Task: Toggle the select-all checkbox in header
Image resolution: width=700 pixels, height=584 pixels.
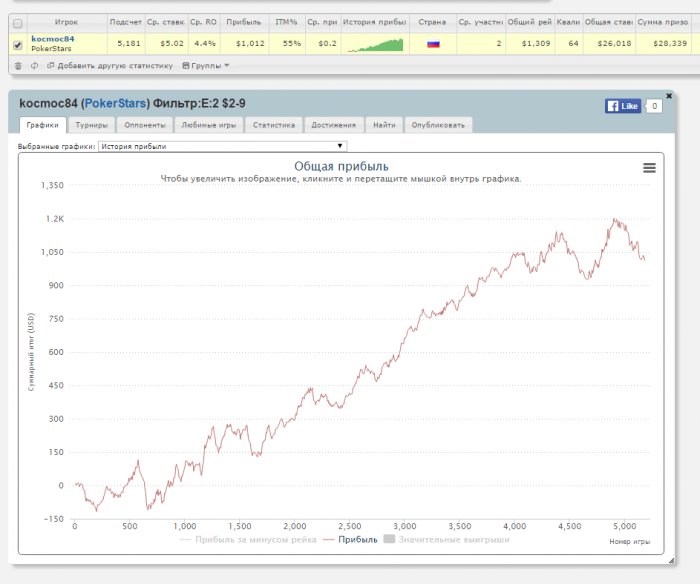Action: (17, 23)
